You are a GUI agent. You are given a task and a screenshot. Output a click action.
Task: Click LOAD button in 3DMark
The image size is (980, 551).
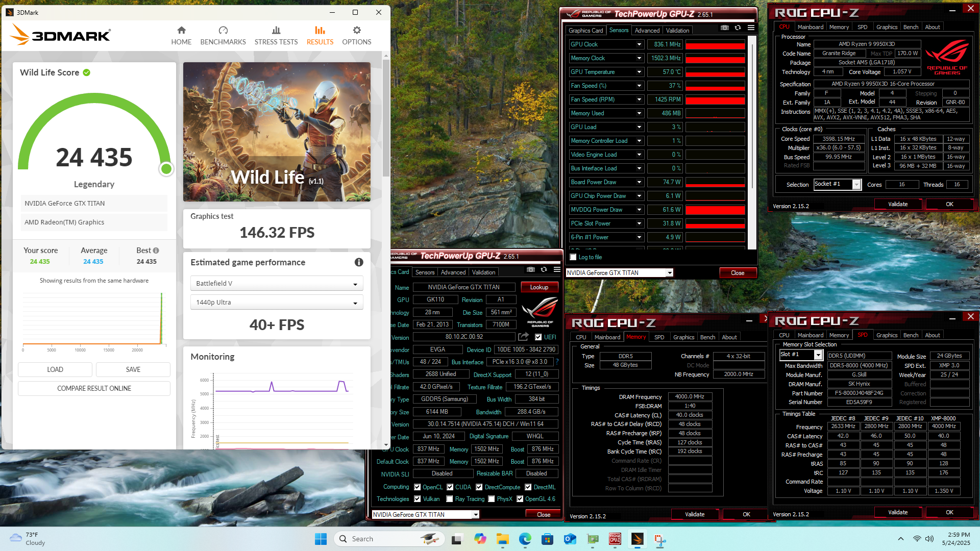pos(55,369)
